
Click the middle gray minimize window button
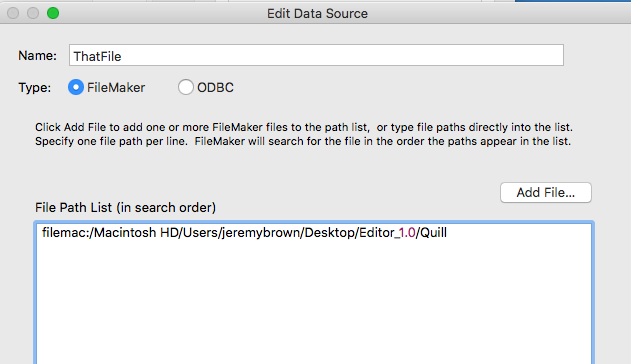click(x=33, y=13)
